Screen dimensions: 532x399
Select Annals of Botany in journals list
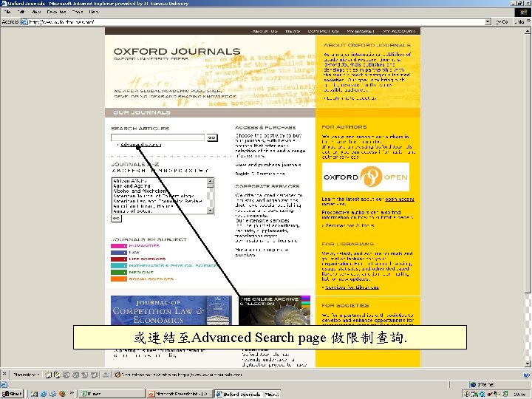(x=133, y=211)
